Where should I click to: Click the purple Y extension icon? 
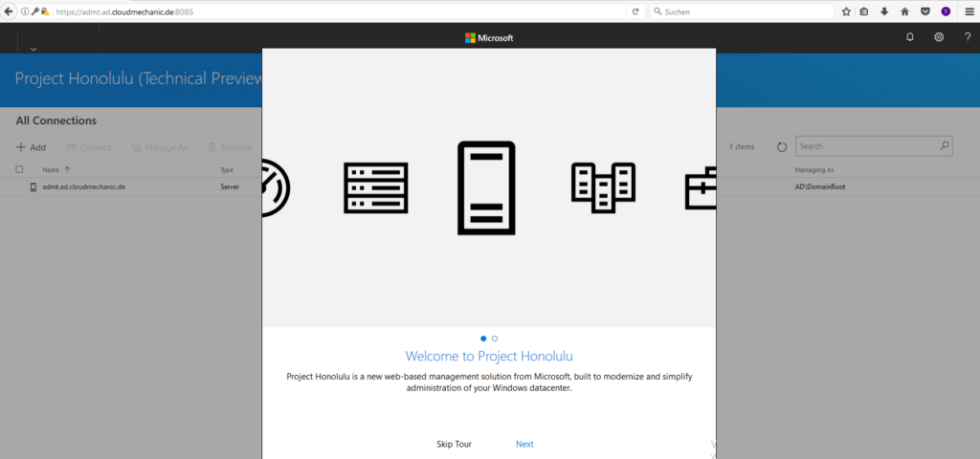pyautogui.click(x=946, y=11)
